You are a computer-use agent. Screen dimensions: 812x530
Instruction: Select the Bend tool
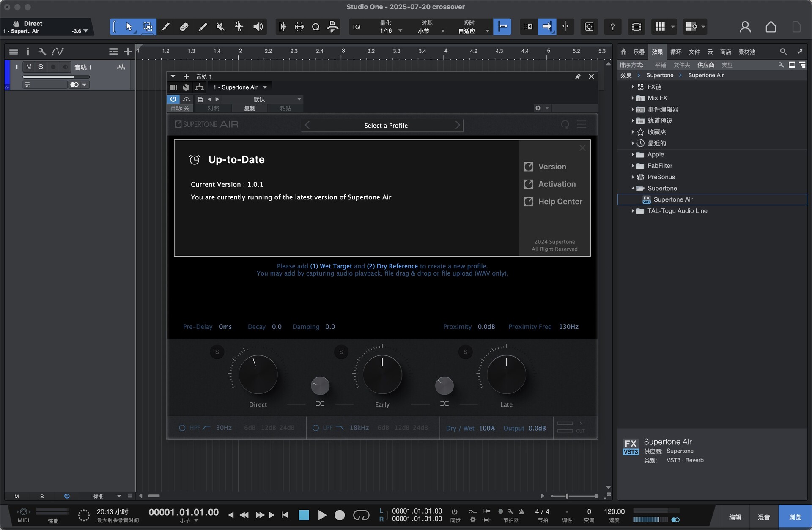pyautogui.click(x=239, y=27)
